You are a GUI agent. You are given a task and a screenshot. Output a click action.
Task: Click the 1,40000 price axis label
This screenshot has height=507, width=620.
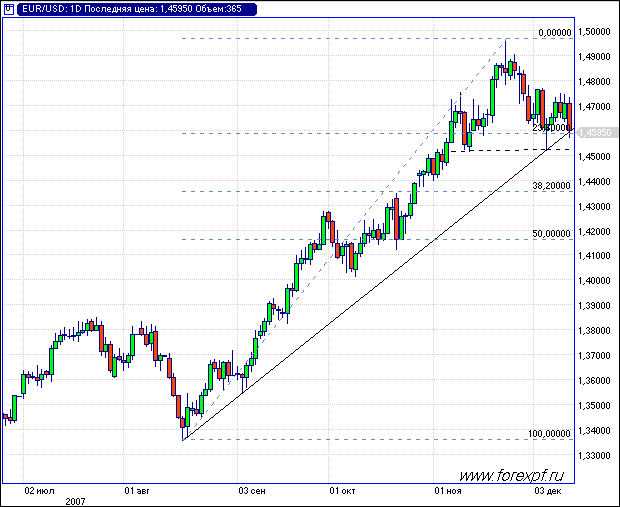(x=597, y=281)
